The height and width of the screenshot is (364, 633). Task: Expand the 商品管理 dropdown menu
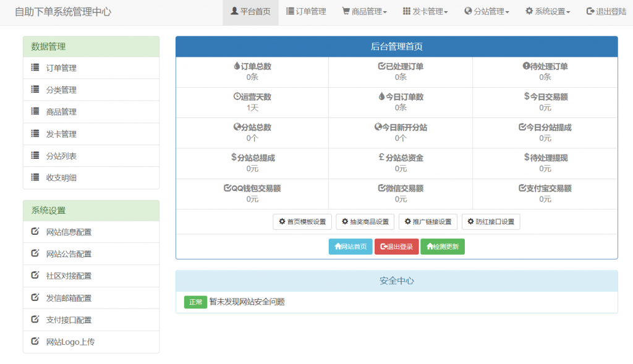(365, 12)
